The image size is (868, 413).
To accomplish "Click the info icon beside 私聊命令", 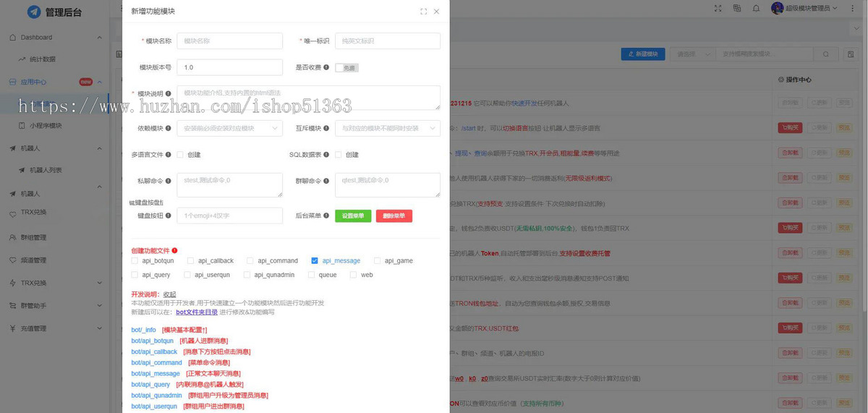I will click(x=169, y=181).
